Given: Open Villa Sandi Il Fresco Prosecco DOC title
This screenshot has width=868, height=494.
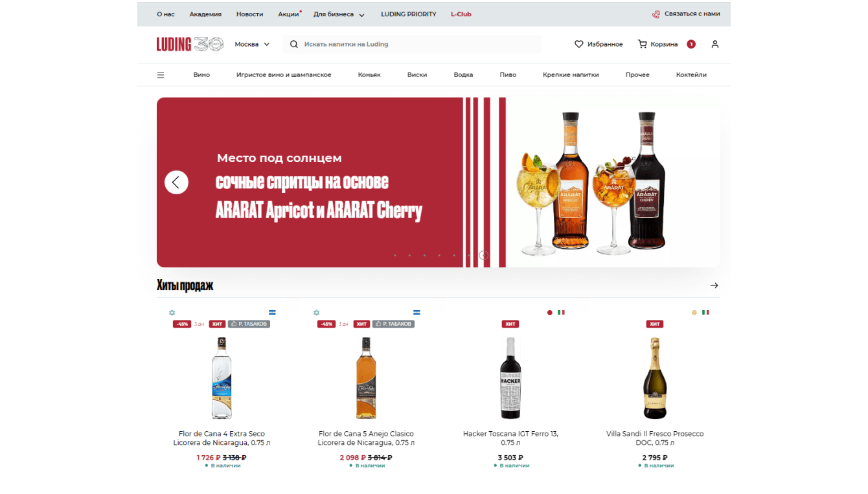Looking at the screenshot, I should 655,438.
